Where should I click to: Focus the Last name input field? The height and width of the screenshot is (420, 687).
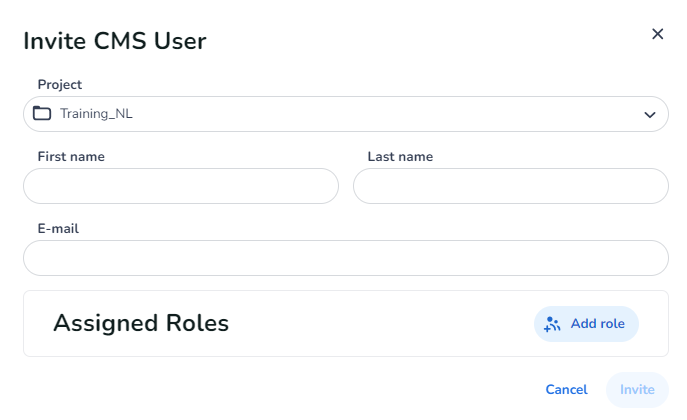coord(510,186)
